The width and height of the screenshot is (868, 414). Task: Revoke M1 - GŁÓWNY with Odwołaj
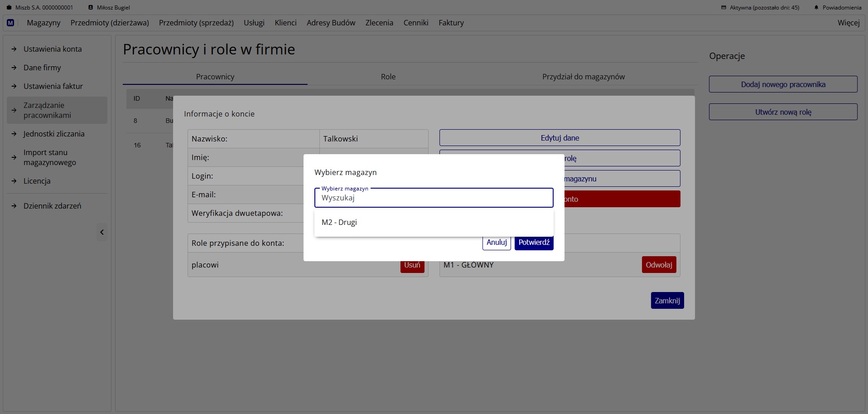tap(659, 265)
